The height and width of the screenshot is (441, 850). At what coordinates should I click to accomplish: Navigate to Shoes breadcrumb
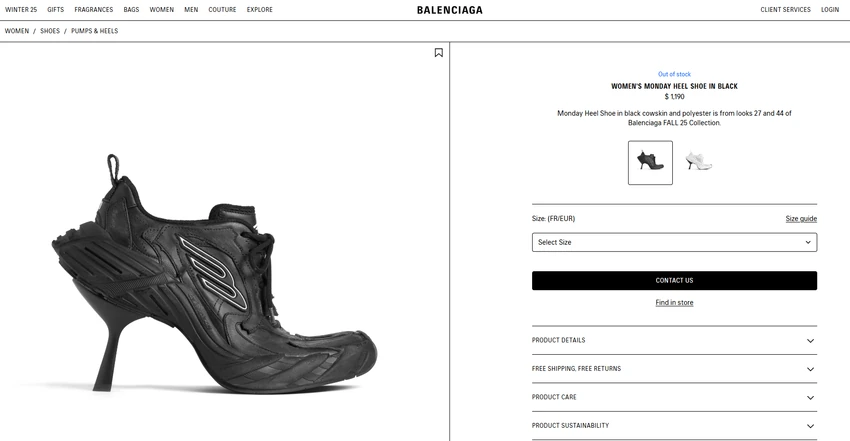[50, 31]
